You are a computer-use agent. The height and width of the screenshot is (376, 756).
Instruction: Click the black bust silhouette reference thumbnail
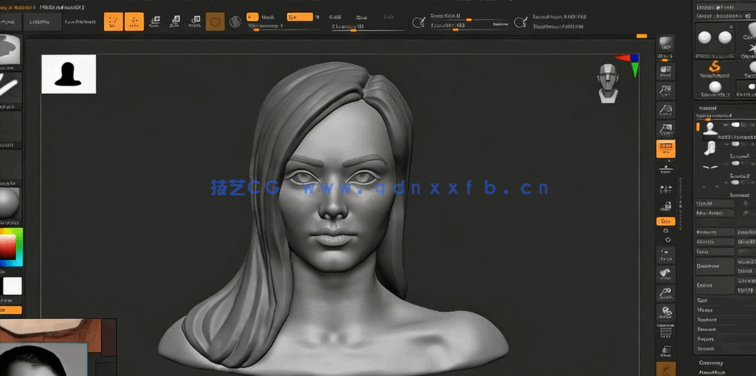coord(68,74)
